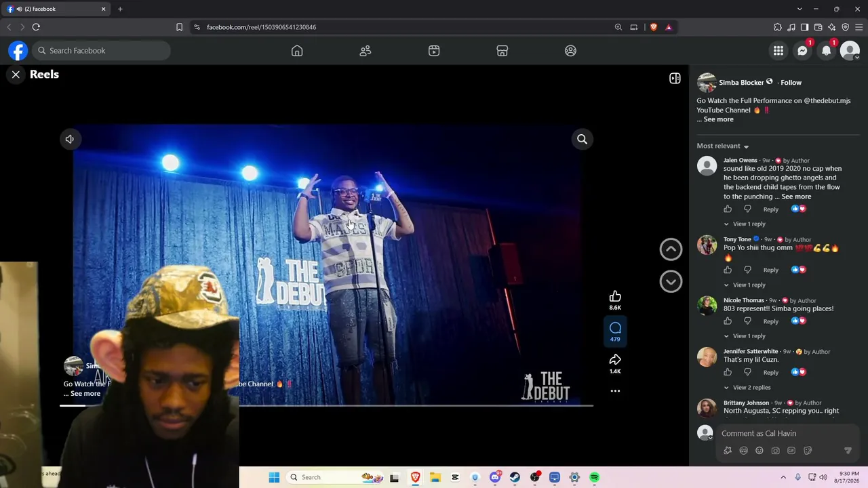Open the Facebook Home tab
Image resolution: width=868 pixels, height=488 pixels.
pyautogui.click(x=297, y=51)
